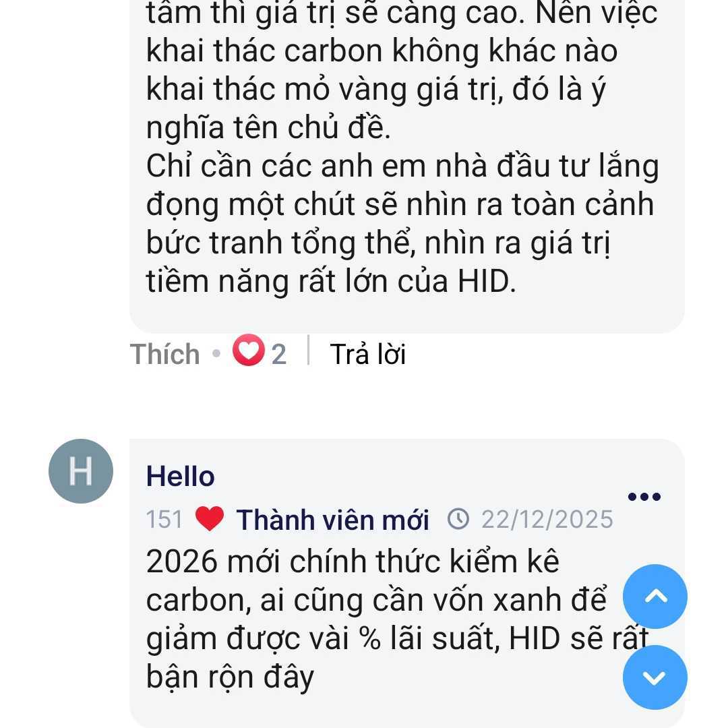Click the 2026 text in Hello's comment
The image size is (728, 728).
tap(180, 562)
